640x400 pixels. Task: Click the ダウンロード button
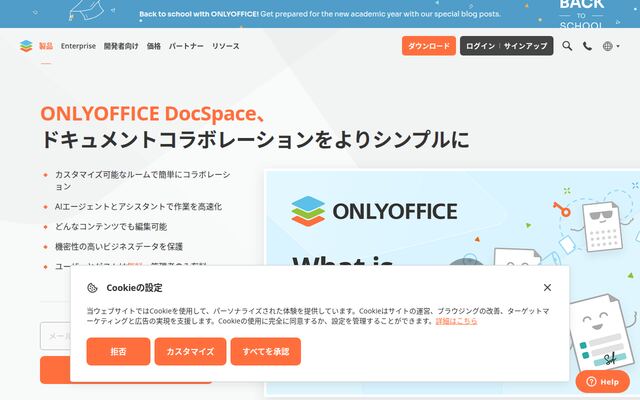coord(429,46)
